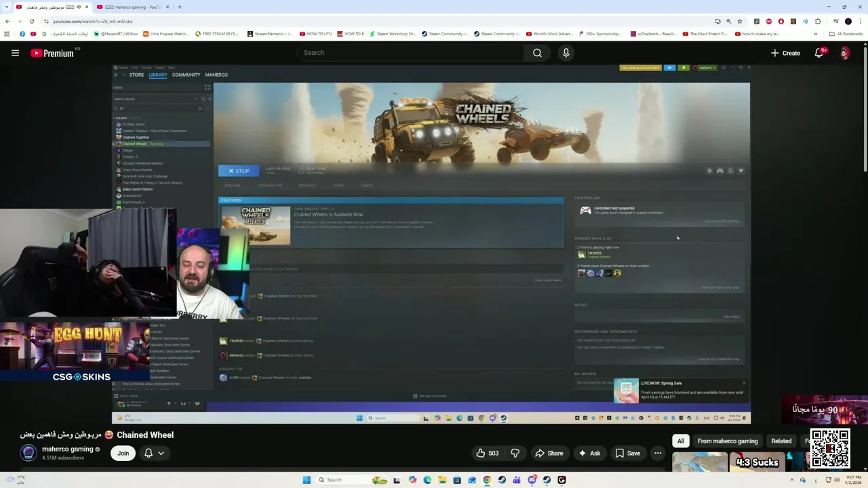Open the page zoom magnifier icon
Screen dimensions: 868x488
pos(729,21)
